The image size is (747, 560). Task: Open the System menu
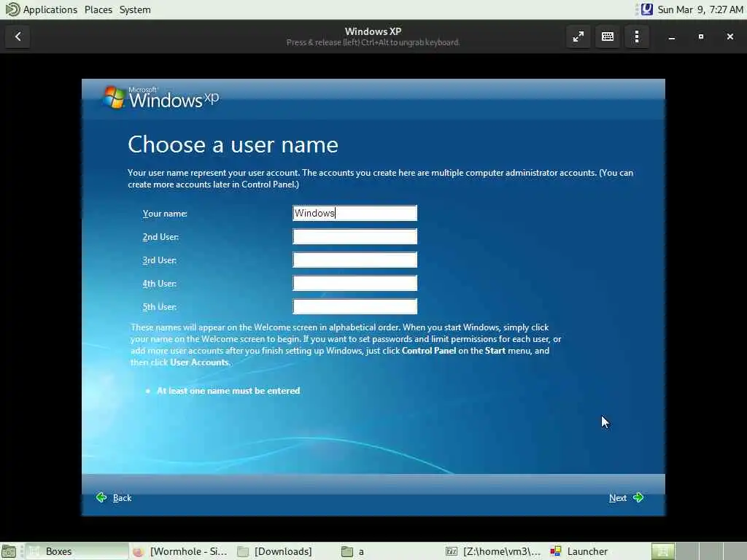tap(135, 9)
